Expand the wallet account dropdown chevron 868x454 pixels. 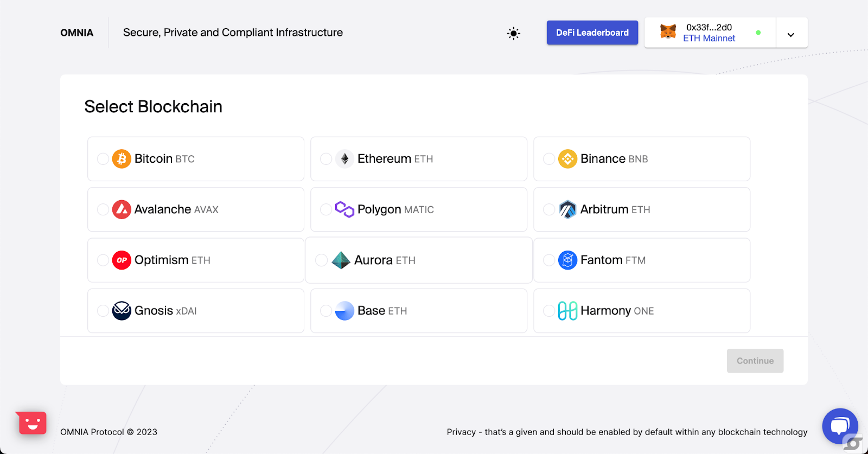791,34
